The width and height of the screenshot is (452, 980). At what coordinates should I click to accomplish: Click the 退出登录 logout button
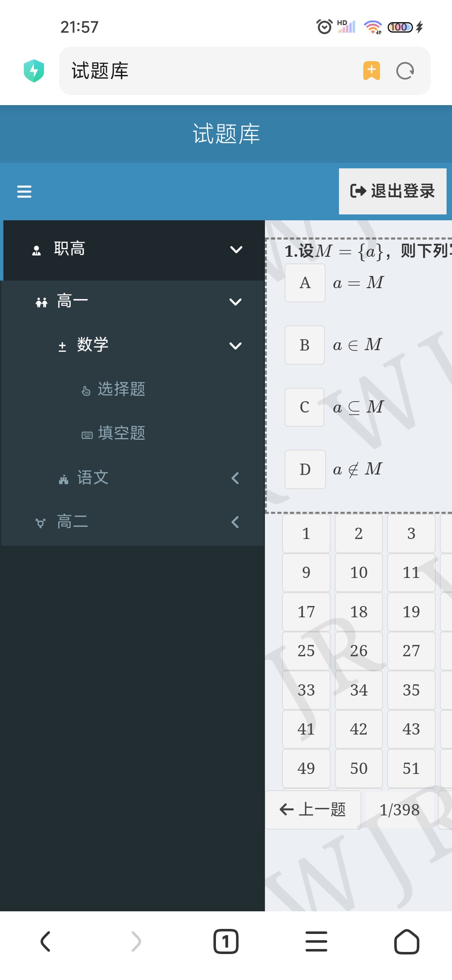coord(393,191)
